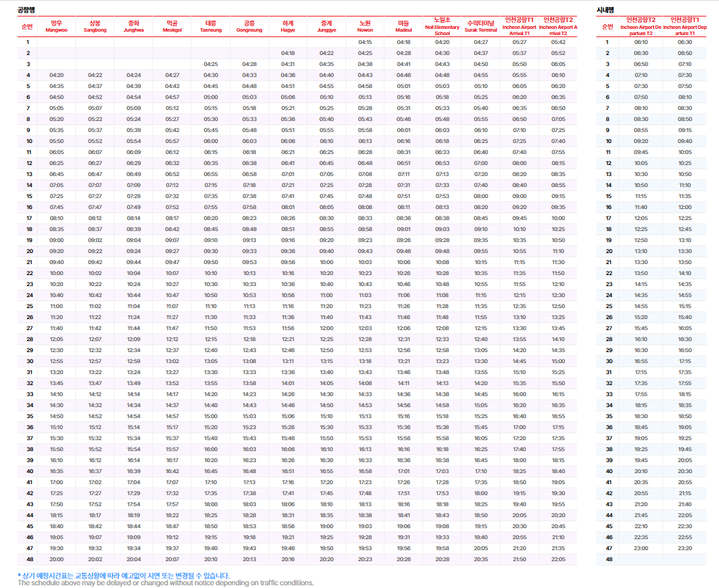Click 20:10 Departure T2 time in city-bound row 40
The height and width of the screenshot is (588, 719).
(x=641, y=472)
